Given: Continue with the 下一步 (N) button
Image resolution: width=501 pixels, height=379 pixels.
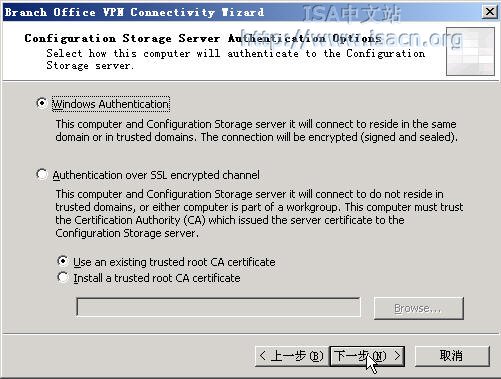Looking at the screenshot, I should pyautogui.click(x=367, y=356).
